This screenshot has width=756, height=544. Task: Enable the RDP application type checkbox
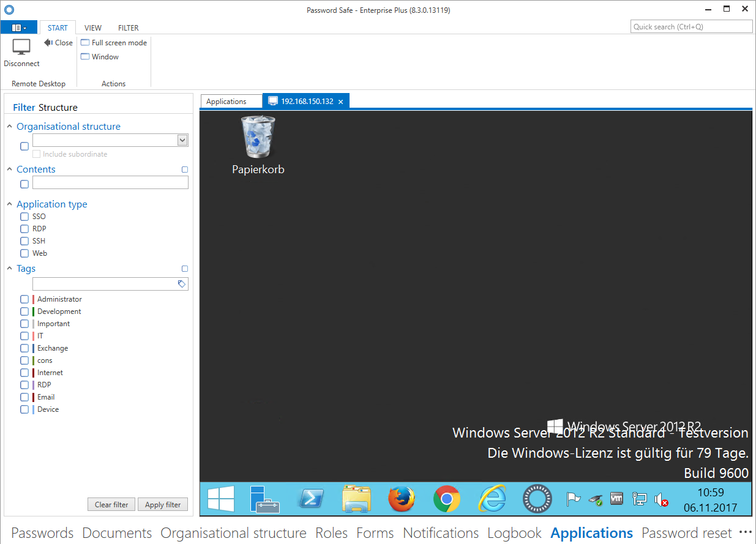(24, 229)
